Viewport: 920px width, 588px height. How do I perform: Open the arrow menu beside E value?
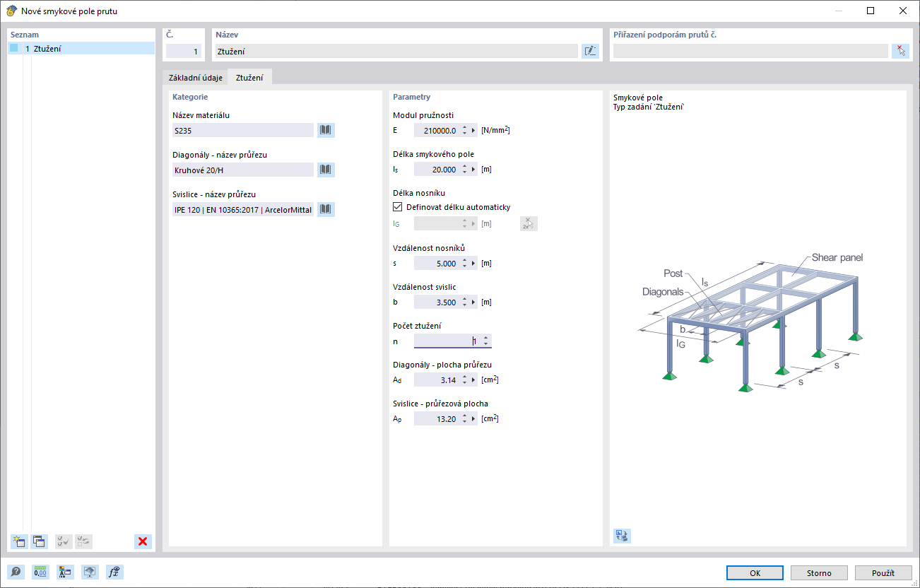click(474, 130)
